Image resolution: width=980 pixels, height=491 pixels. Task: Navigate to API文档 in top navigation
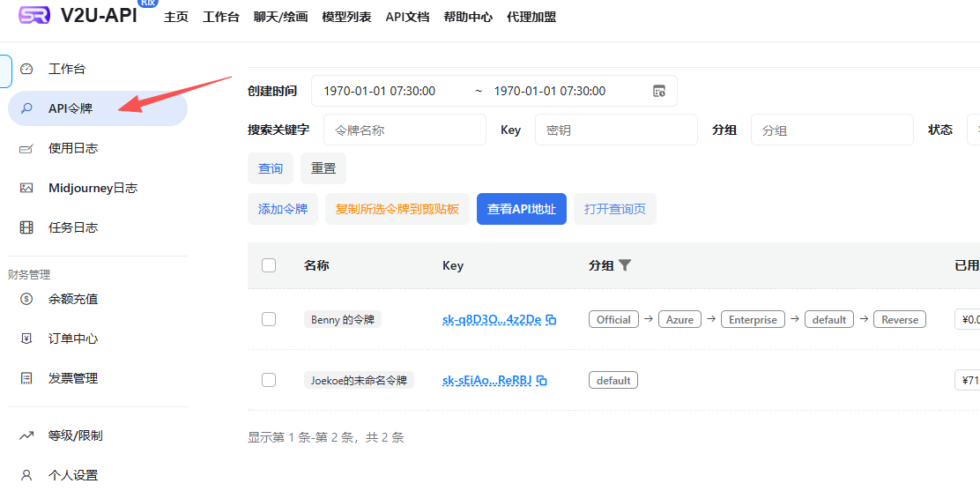(x=407, y=17)
